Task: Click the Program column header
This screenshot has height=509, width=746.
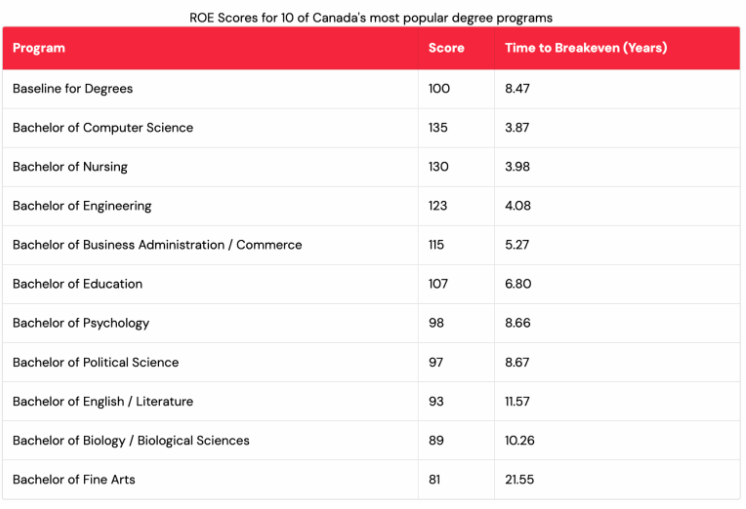Action: point(39,48)
